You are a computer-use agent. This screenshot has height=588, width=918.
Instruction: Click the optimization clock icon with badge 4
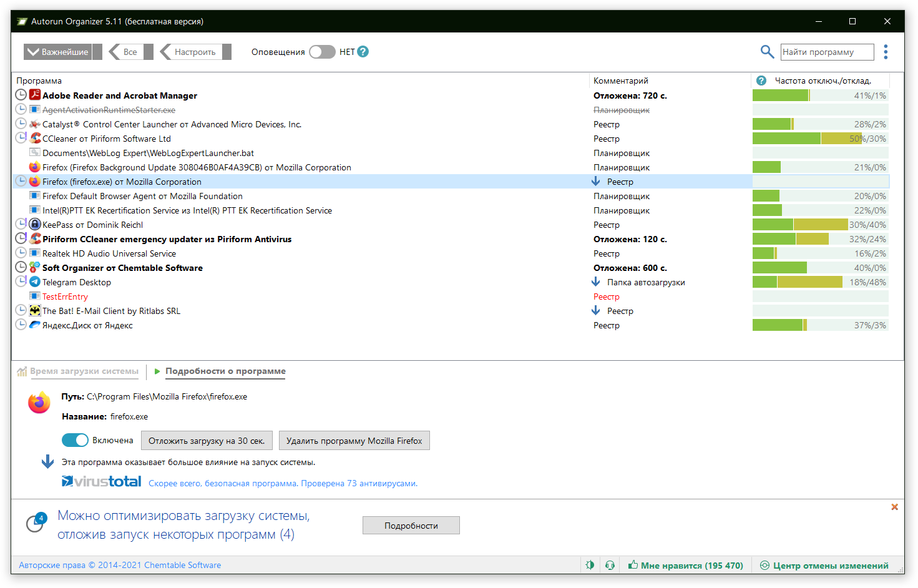click(x=36, y=523)
